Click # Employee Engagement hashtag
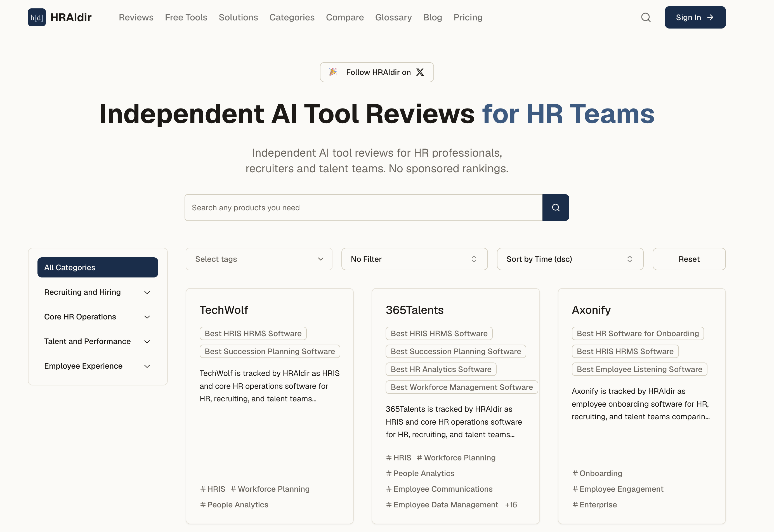774x532 pixels. (x=618, y=489)
